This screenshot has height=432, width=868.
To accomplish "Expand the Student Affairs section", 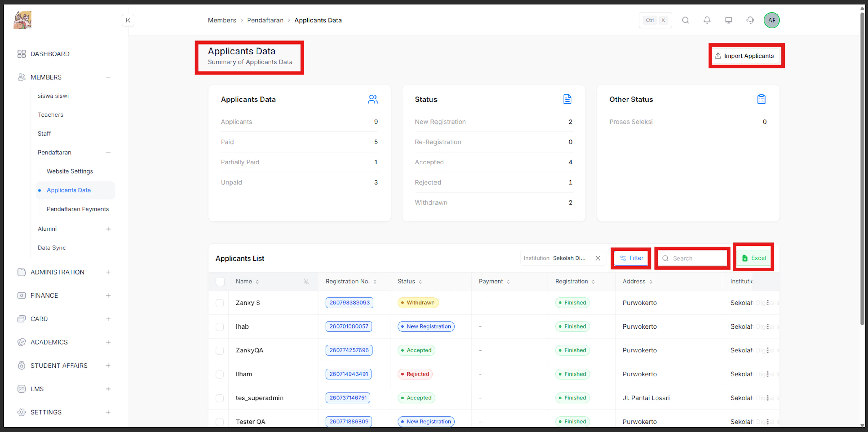I will tap(108, 365).
